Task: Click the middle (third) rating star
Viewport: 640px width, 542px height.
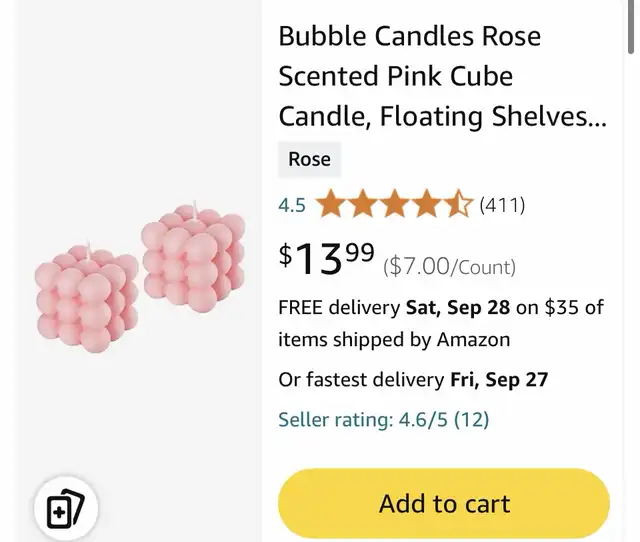Action: click(394, 206)
